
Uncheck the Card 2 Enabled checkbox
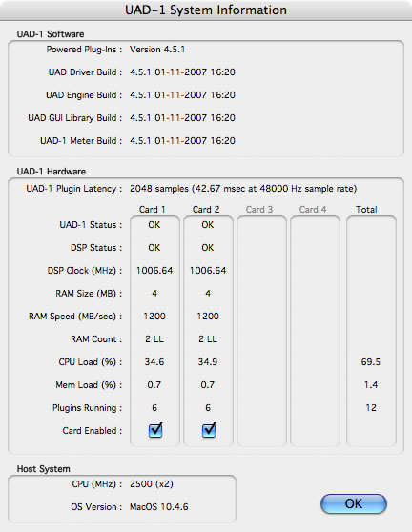coord(209,430)
